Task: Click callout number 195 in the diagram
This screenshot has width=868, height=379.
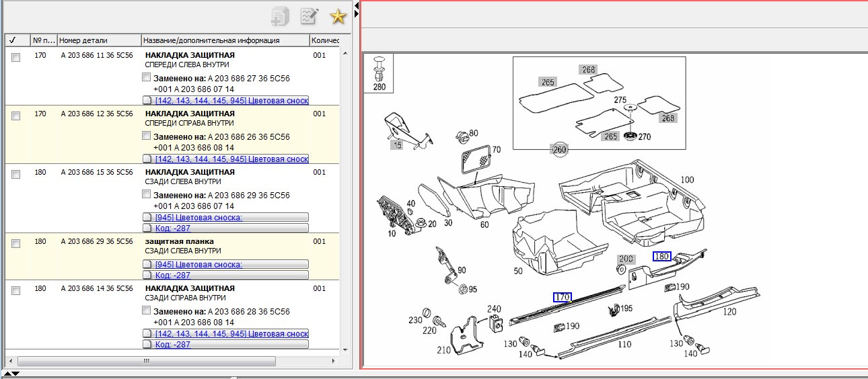Action: [626, 308]
